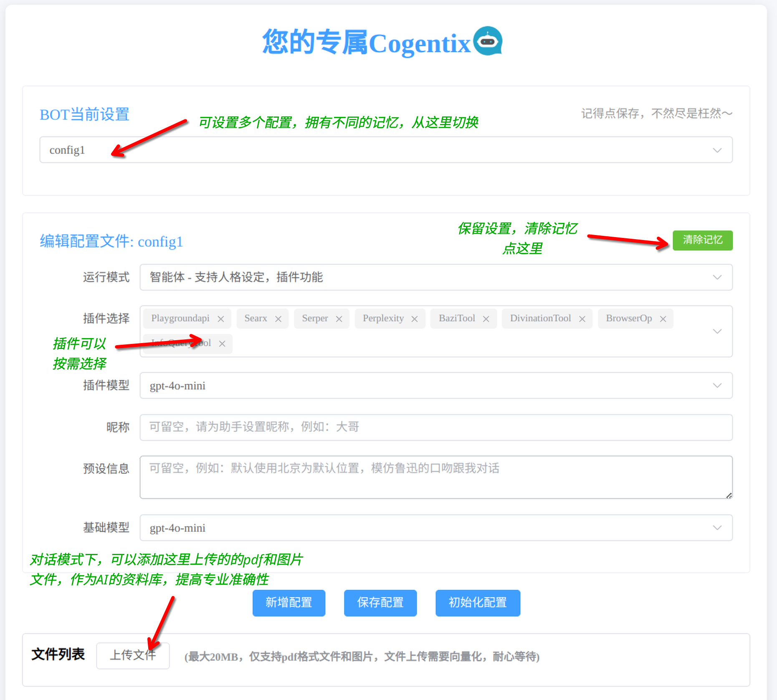Expand the 插件选择 plugin list chevron
Image resolution: width=777 pixels, height=700 pixels.
717,331
